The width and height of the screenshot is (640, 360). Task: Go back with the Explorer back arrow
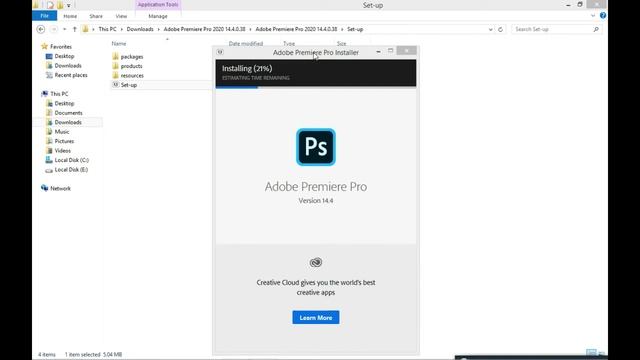click(41, 29)
